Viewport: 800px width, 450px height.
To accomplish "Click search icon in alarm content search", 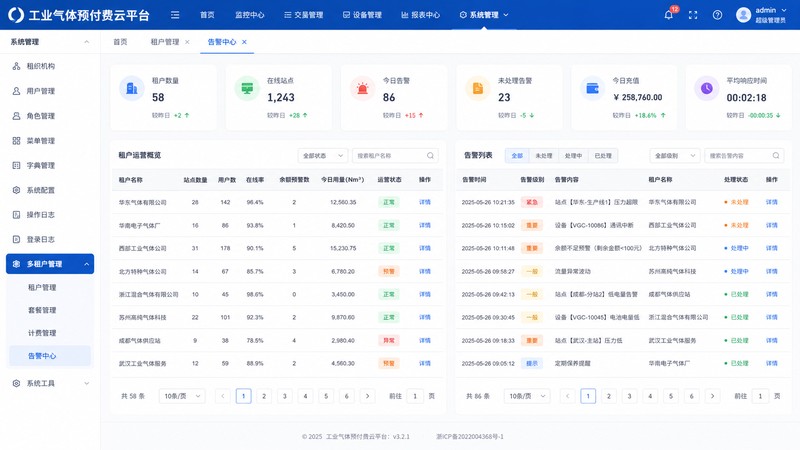I will coord(776,156).
